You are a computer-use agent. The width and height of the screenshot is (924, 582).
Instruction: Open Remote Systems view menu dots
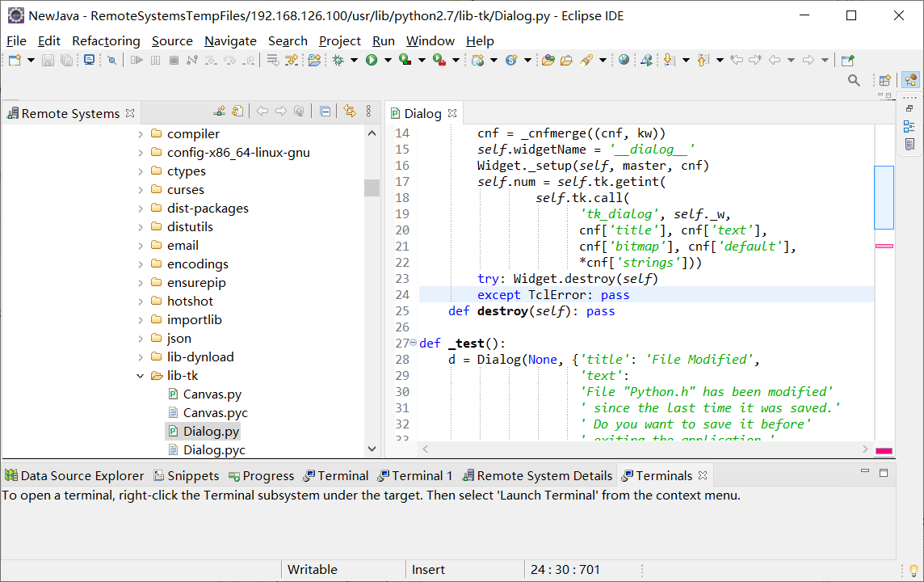pyautogui.click(x=368, y=112)
